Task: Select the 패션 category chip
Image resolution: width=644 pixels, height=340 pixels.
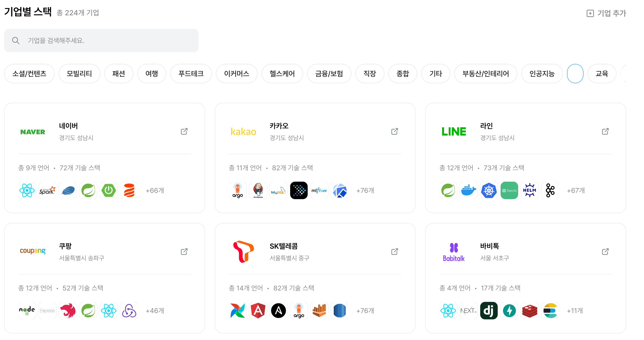Action: (x=119, y=73)
